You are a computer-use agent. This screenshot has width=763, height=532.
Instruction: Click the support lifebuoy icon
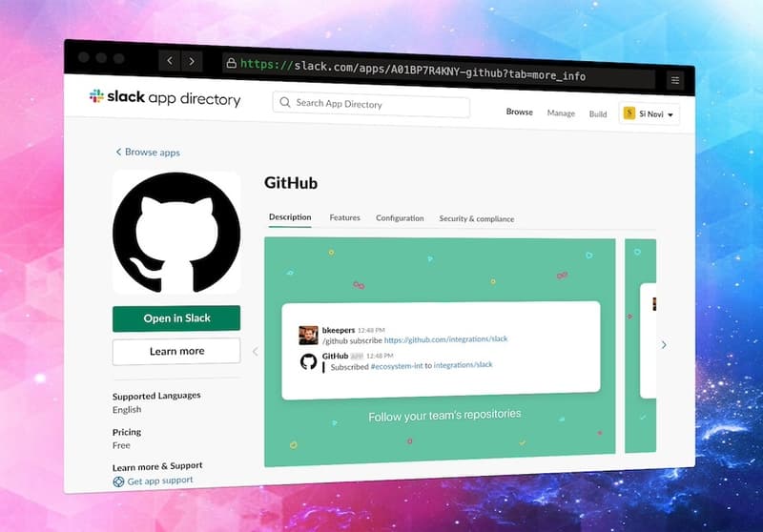[x=118, y=481]
